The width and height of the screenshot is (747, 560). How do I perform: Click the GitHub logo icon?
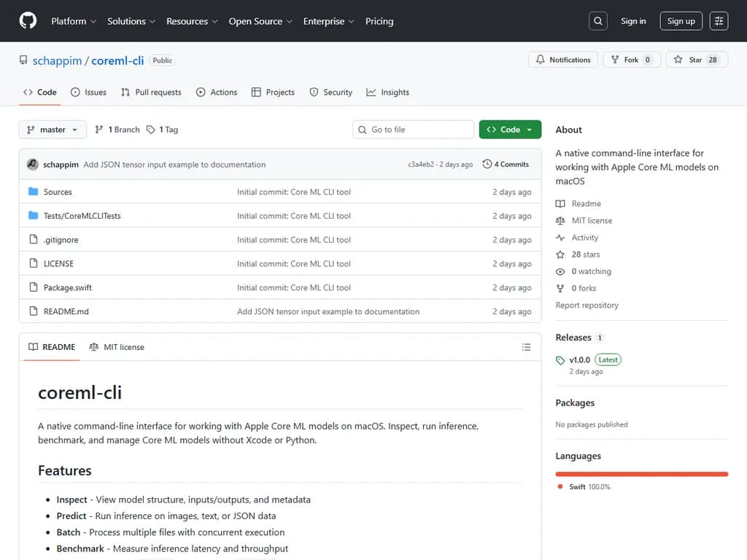click(28, 21)
